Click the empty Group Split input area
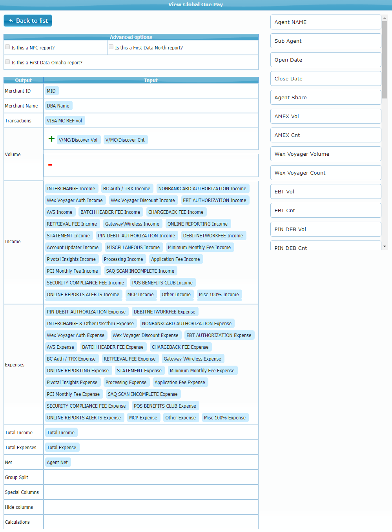The height and width of the screenshot is (532, 392). point(151,477)
